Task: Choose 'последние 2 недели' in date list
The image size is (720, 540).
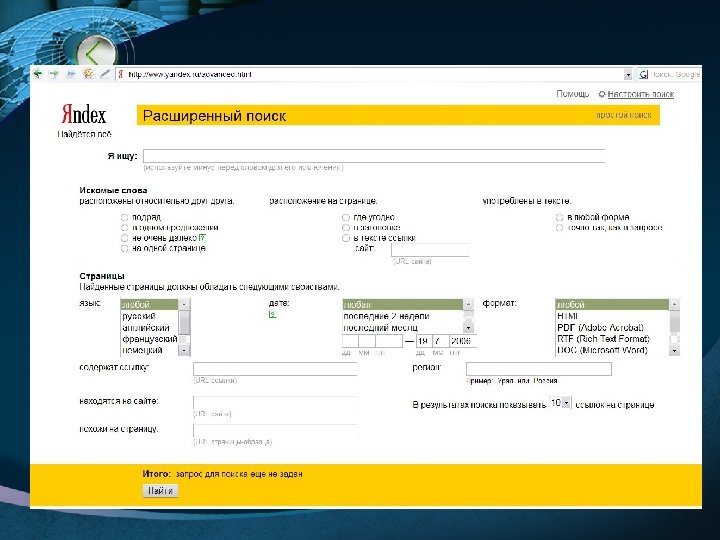Action: tap(403, 316)
